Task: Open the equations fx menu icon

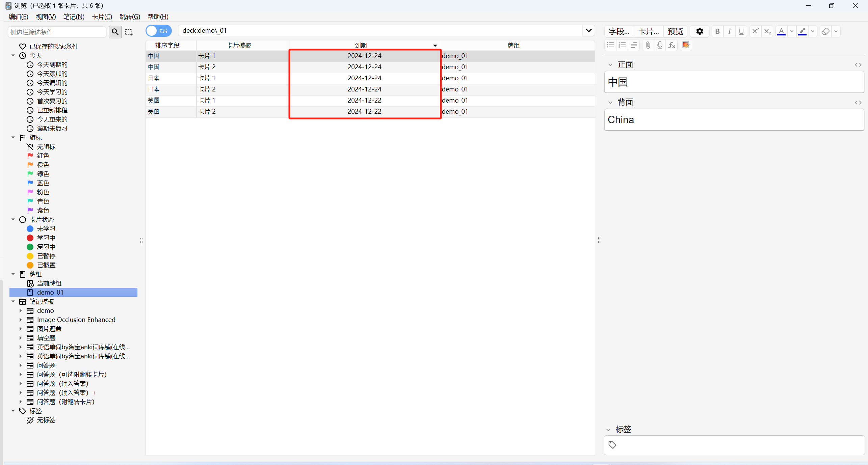Action: pyautogui.click(x=672, y=45)
